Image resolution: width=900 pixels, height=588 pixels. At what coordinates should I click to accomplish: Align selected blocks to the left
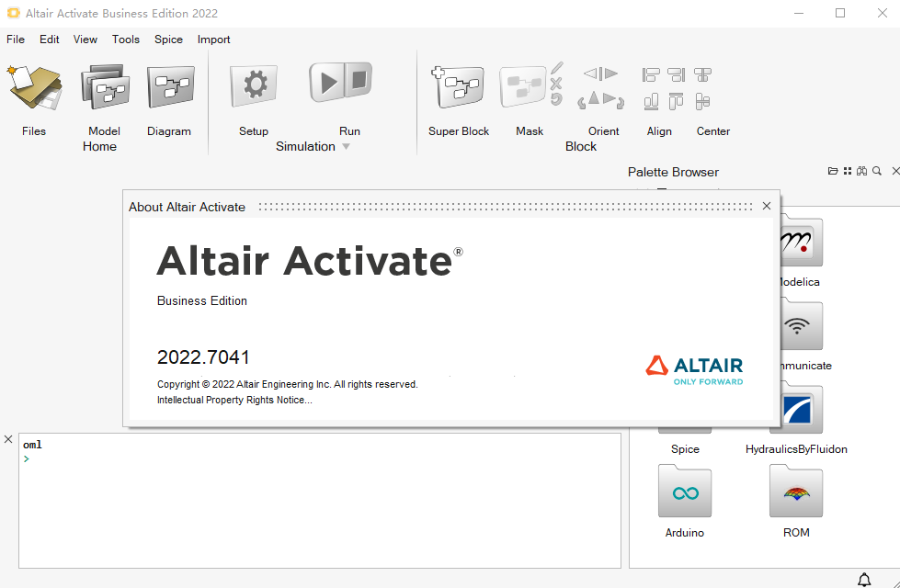[x=651, y=74]
